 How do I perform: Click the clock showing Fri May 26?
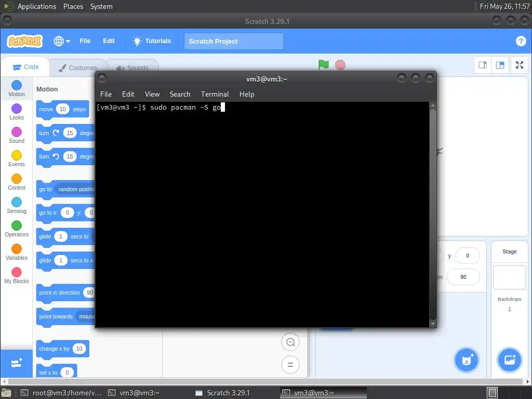[504, 6]
